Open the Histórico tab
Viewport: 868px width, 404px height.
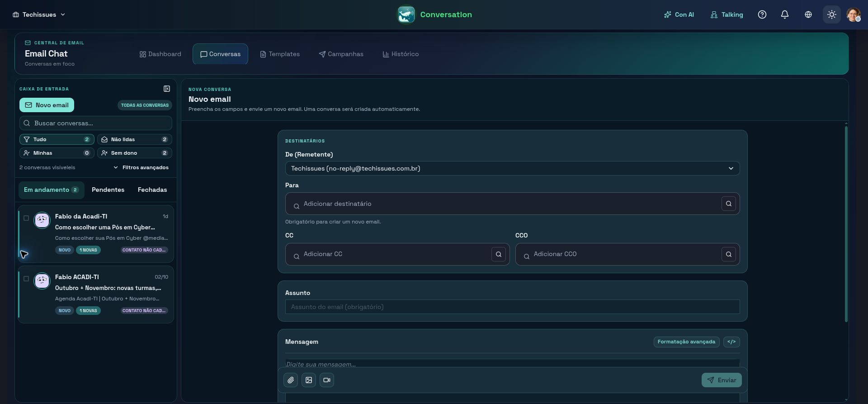(401, 54)
